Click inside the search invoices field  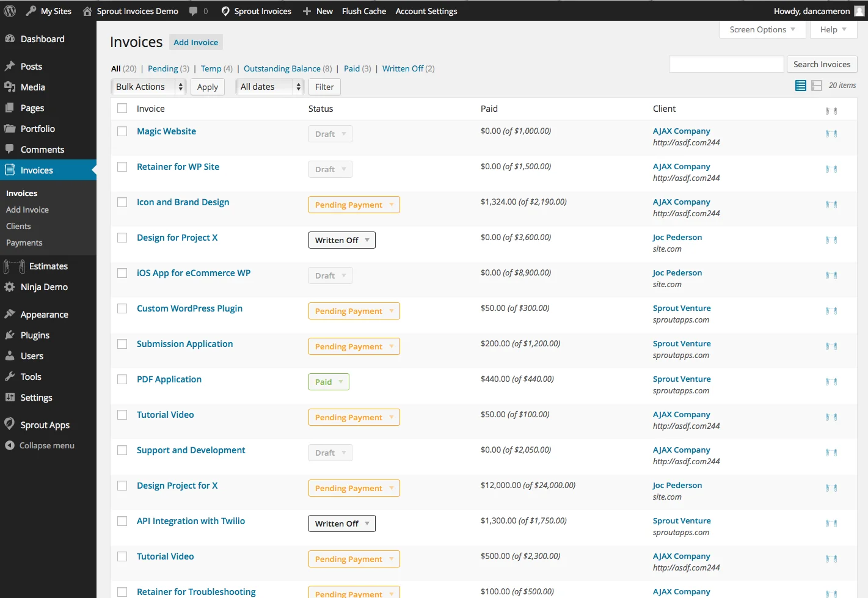click(726, 64)
